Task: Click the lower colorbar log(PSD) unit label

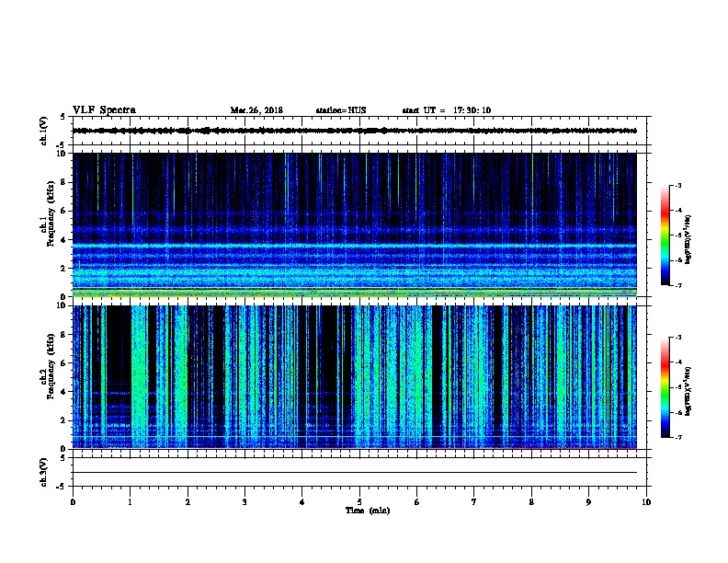Action: 688,391
